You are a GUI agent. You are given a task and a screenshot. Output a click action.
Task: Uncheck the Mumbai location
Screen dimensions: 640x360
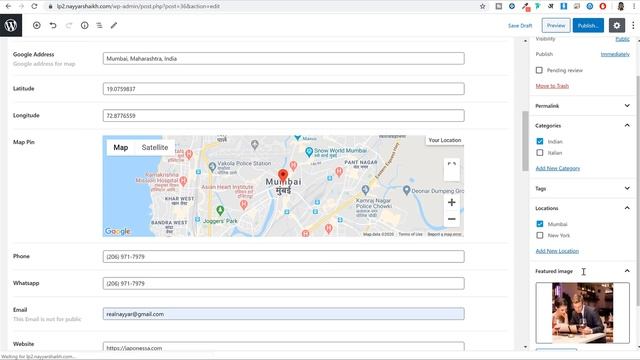pyautogui.click(x=540, y=224)
